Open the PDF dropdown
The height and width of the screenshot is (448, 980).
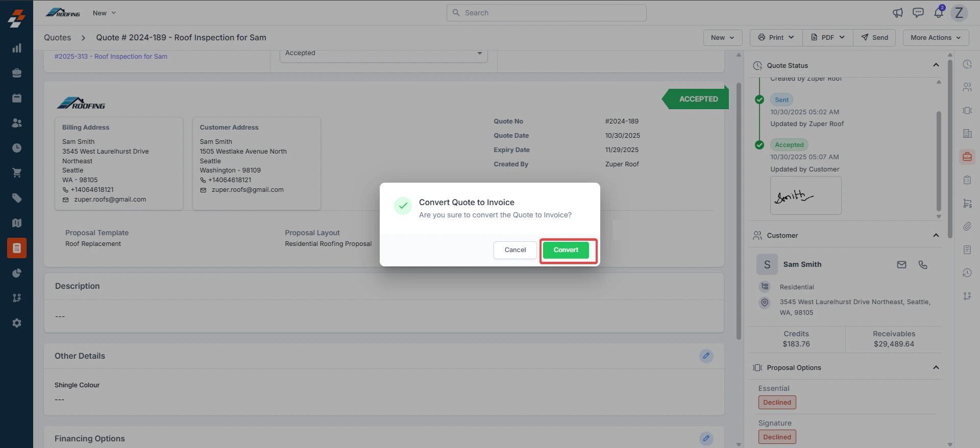pos(828,37)
